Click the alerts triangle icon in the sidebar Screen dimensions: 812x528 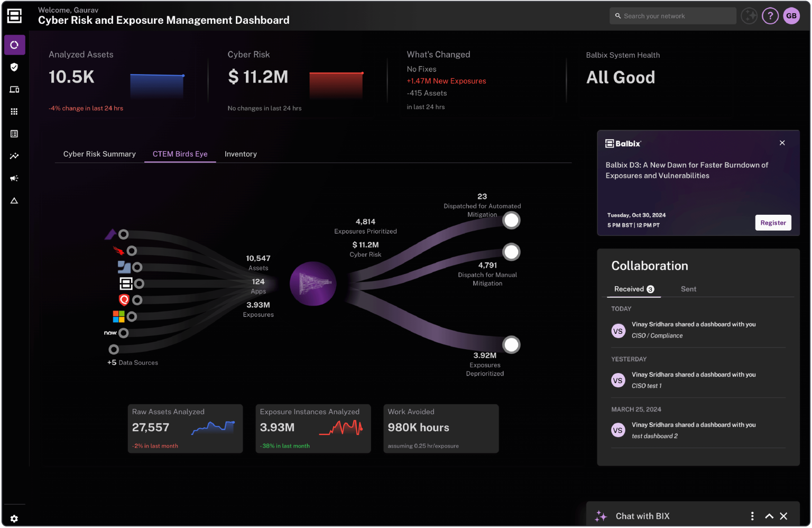[14, 200]
